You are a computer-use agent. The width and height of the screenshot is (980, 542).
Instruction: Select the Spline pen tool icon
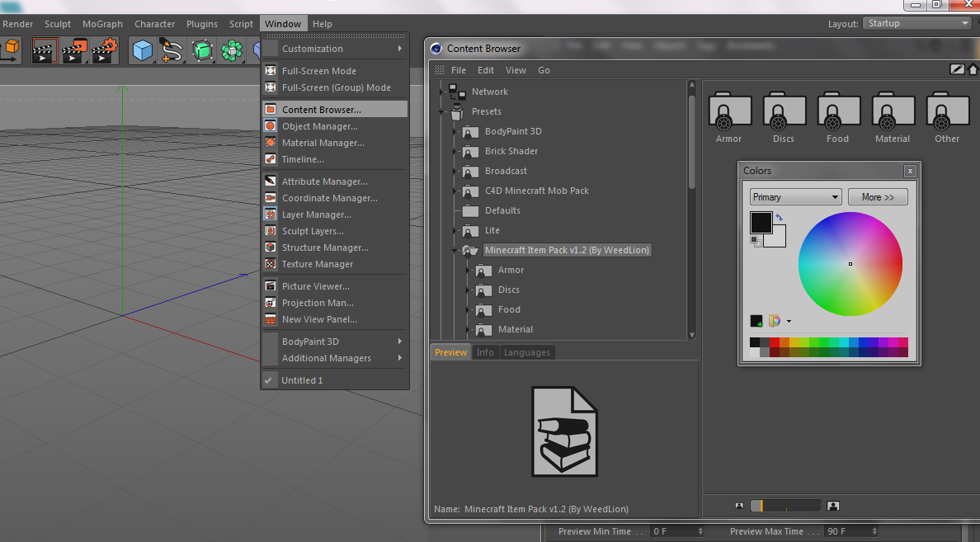(172, 50)
